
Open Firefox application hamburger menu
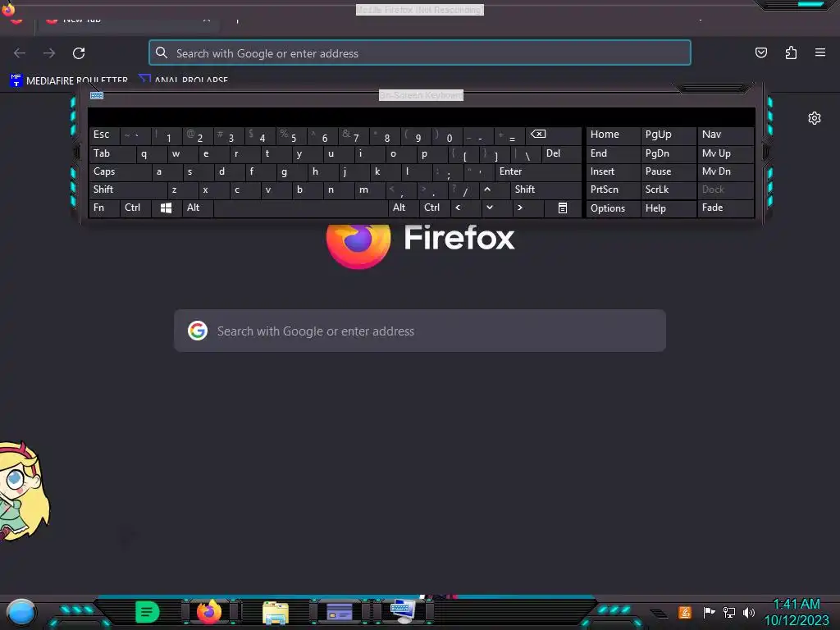(820, 52)
